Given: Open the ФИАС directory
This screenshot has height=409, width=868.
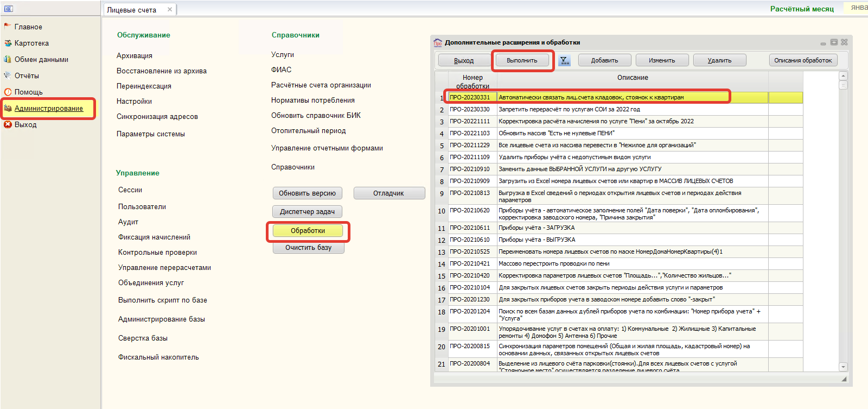Looking at the screenshot, I should pos(282,70).
